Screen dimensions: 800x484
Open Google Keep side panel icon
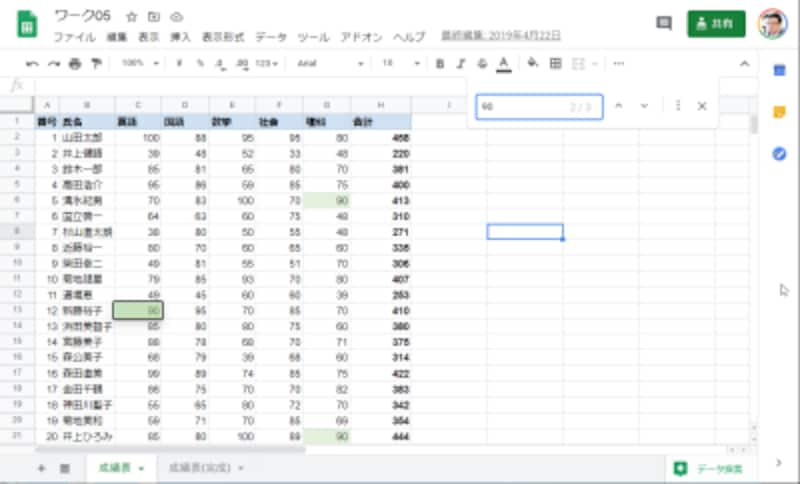click(x=779, y=112)
